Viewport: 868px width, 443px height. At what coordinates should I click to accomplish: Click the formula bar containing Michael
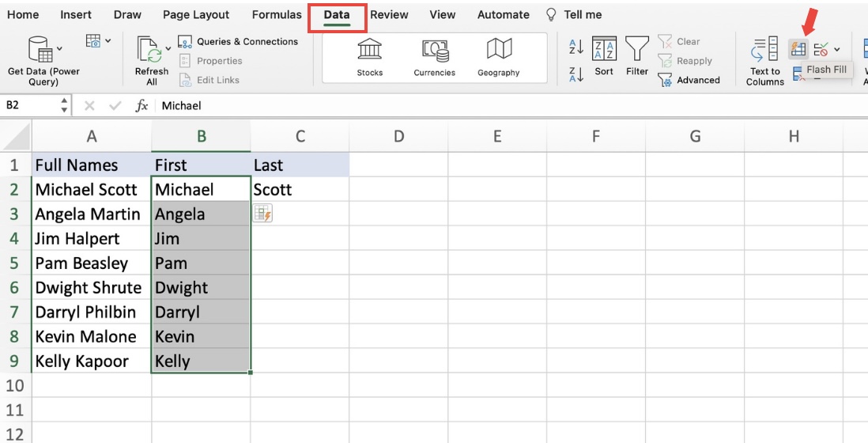512,105
